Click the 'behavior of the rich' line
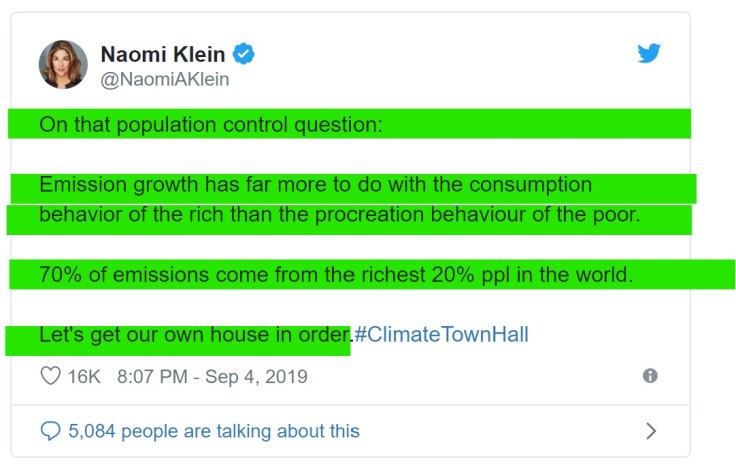Image resolution: width=736 pixels, height=466 pixels. [339, 215]
